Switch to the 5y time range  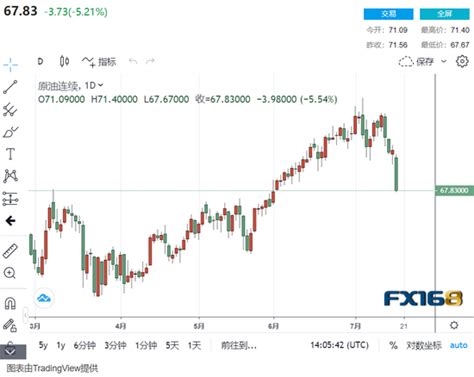tap(43, 345)
